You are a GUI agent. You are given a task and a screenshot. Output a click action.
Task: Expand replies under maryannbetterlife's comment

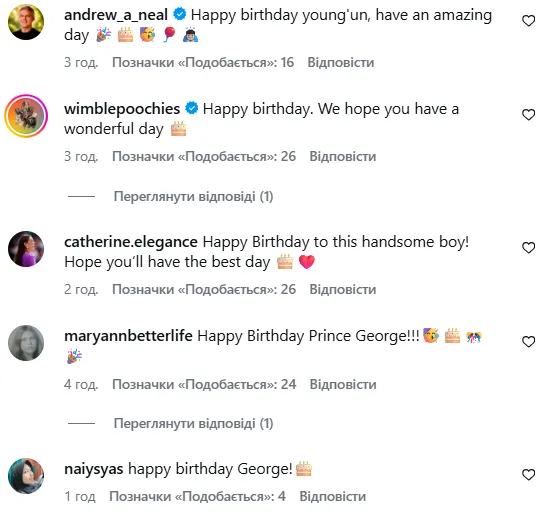click(x=193, y=423)
